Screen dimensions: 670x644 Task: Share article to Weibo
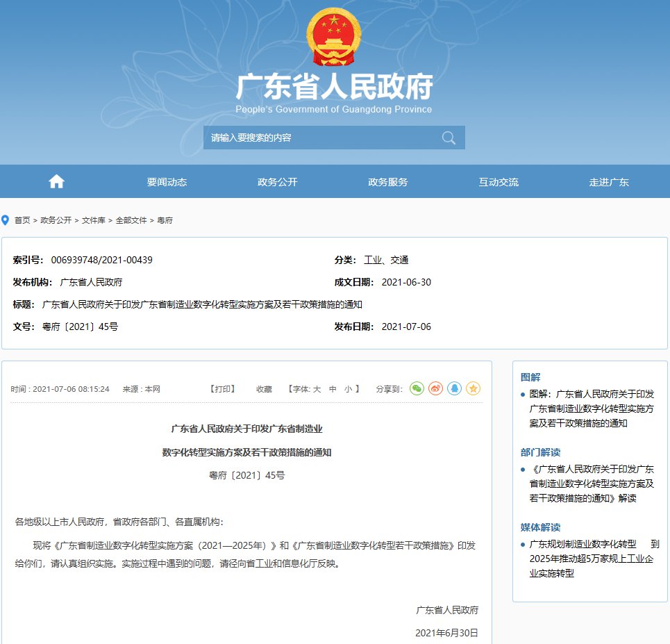click(x=435, y=389)
